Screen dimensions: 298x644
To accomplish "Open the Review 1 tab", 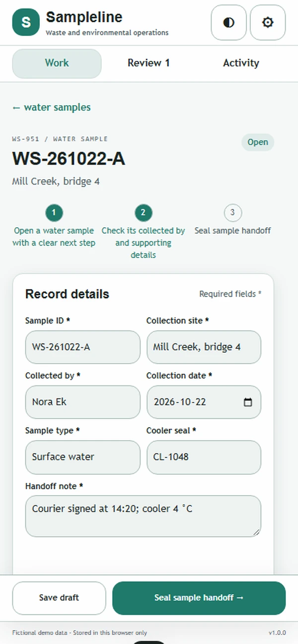I will pyautogui.click(x=149, y=63).
